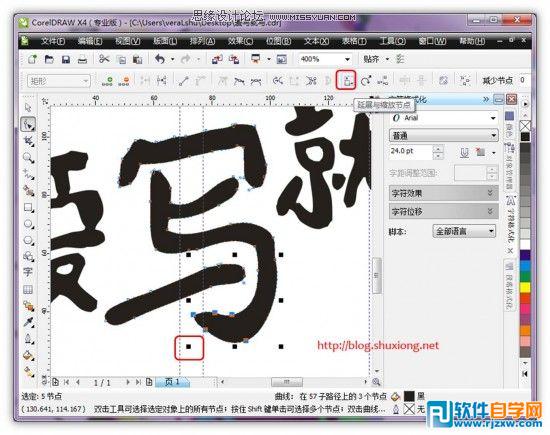Click the Cut scissors icon
550x435 pixels.
[104, 59]
